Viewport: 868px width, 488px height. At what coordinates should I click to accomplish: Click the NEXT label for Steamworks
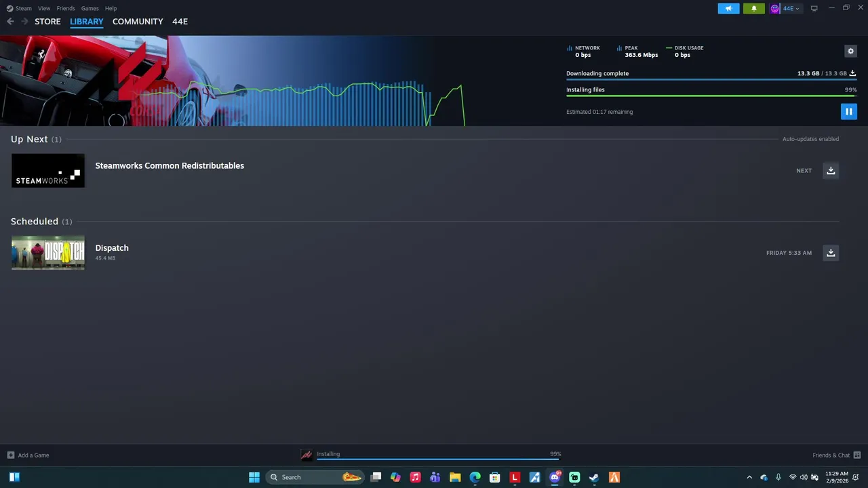(804, 171)
